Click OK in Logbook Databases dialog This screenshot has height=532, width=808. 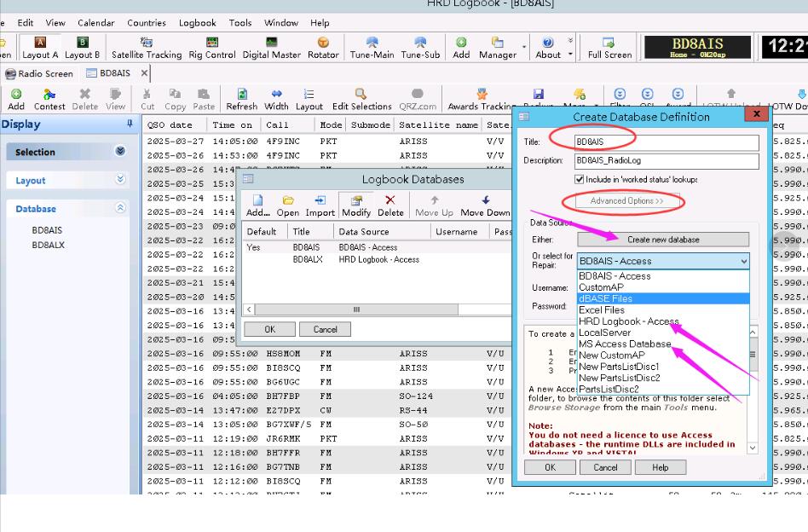click(x=269, y=329)
